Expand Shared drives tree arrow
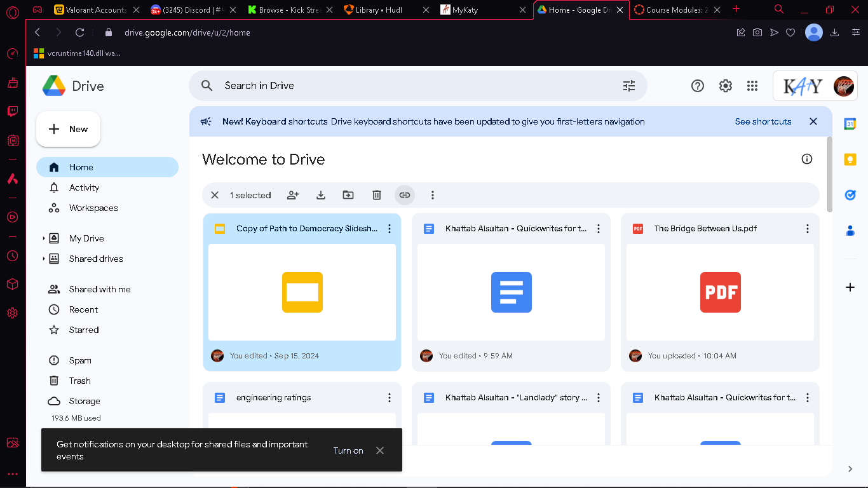The width and height of the screenshot is (868, 488). pos(44,259)
